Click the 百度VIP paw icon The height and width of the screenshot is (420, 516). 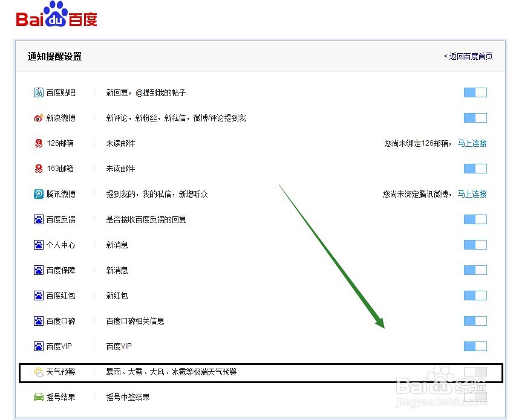coord(39,346)
